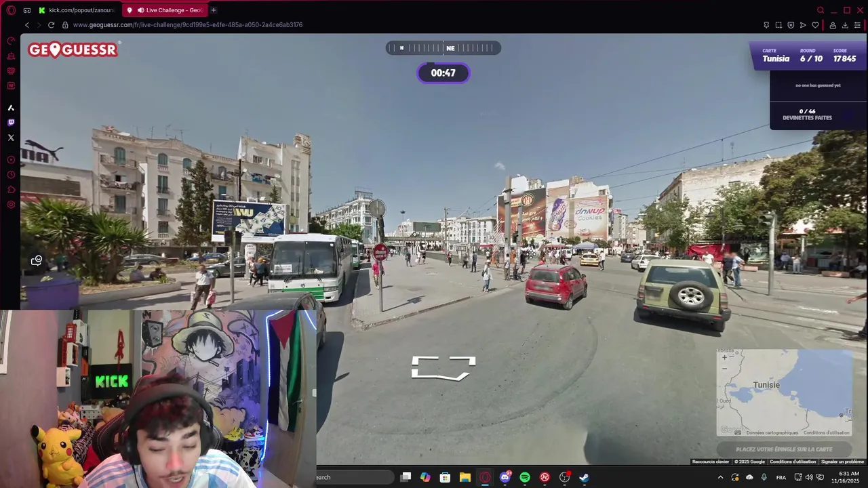Open sidebar settings gear icon
The image size is (868, 488).
coord(11,205)
